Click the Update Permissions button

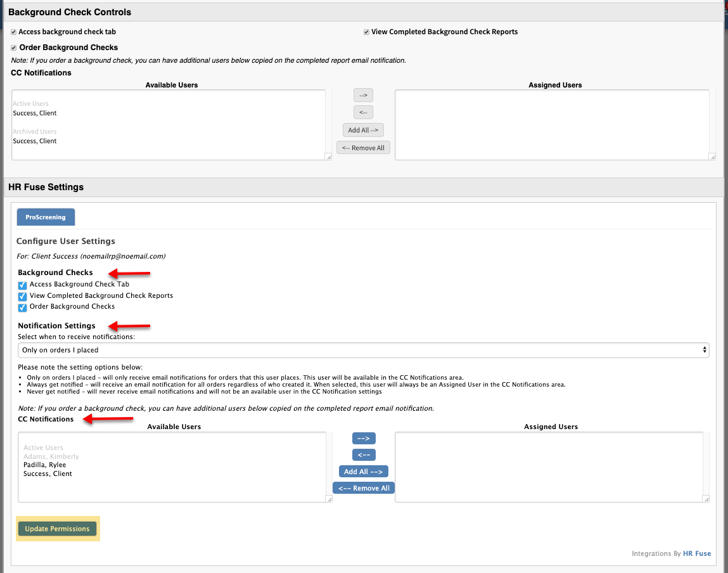[x=57, y=528]
